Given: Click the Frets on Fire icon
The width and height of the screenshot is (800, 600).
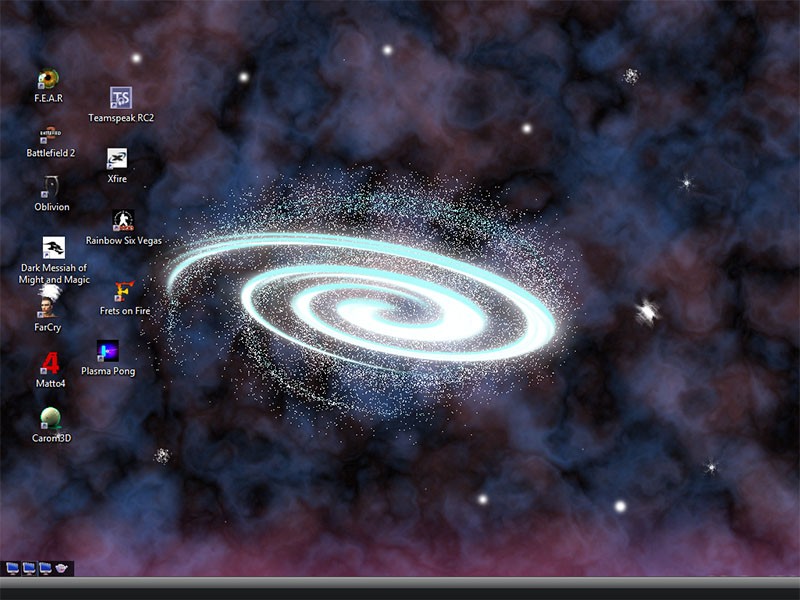Looking at the screenshot, I should (124, 291).
